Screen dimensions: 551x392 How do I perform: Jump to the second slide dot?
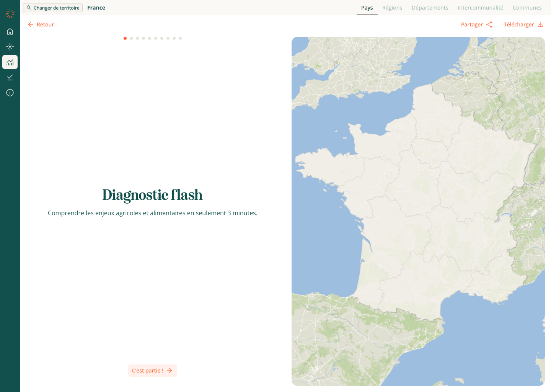(x=131, y=38)
